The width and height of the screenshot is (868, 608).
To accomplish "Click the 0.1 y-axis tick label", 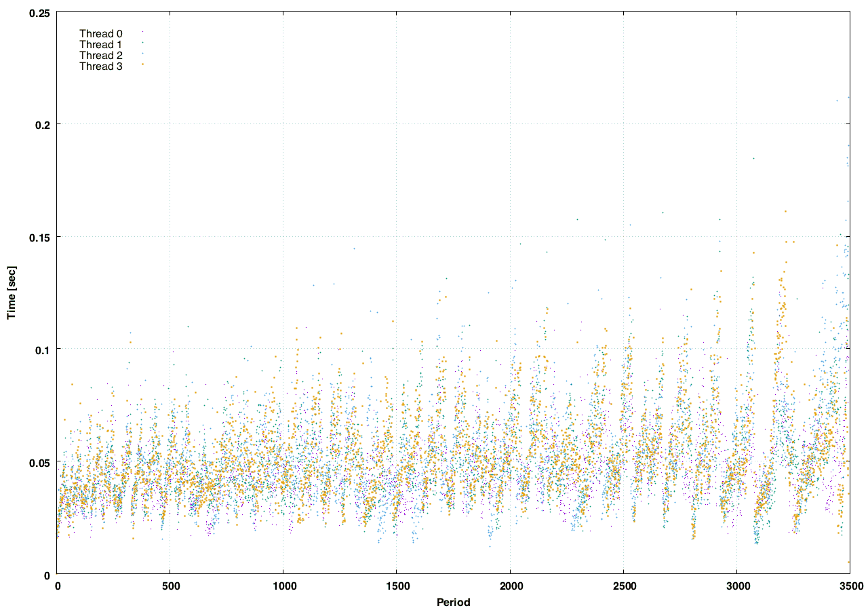I will 42,349.
